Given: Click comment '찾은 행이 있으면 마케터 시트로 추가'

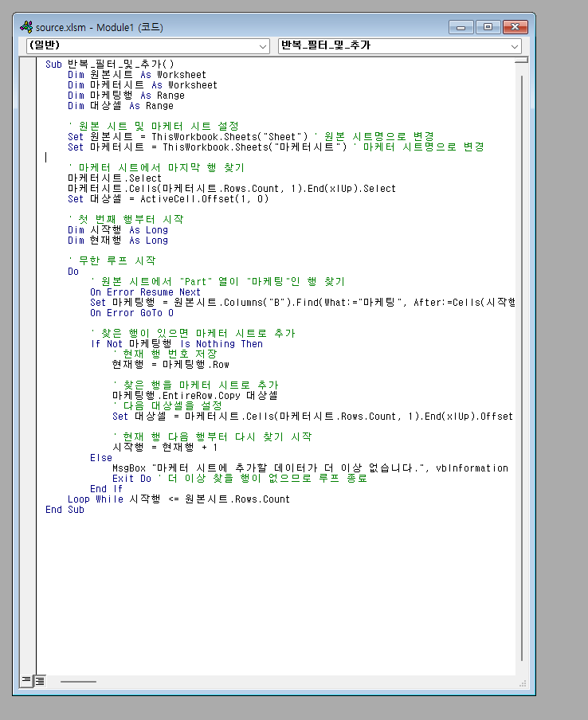Looking at the screenshot, I should tap(193, 334).
